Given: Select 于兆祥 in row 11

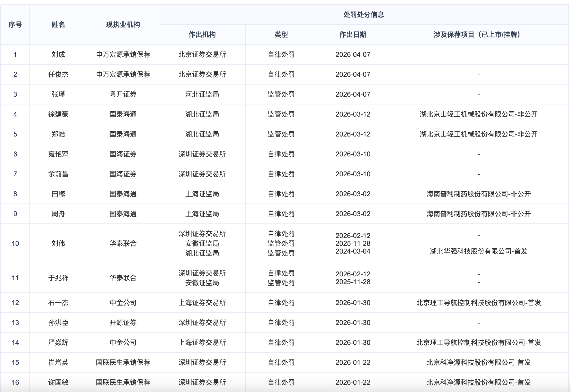Looking at the screenshot, I should click(x=58, y=278).
